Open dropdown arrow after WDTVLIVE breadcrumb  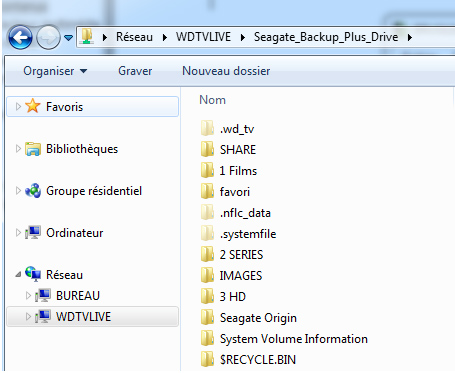point(243,37)
